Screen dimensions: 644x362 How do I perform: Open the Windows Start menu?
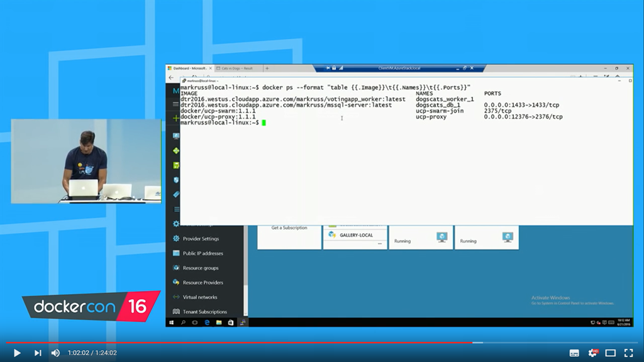[172, 322]
